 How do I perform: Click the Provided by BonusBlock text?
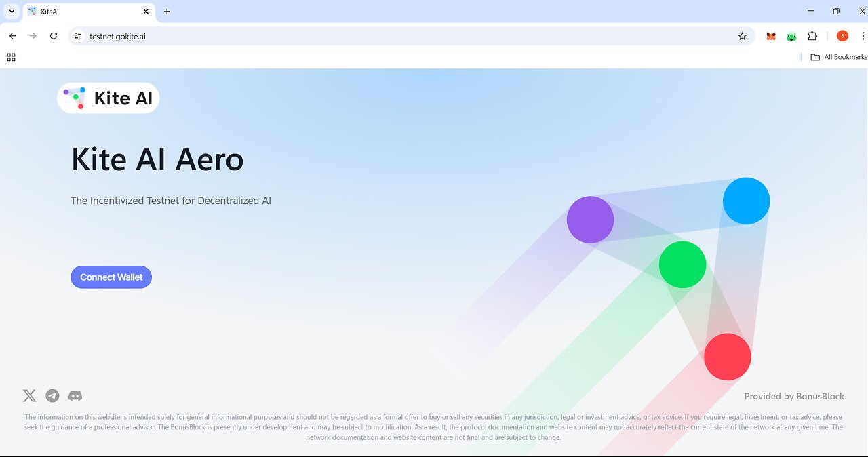(794, 397)
